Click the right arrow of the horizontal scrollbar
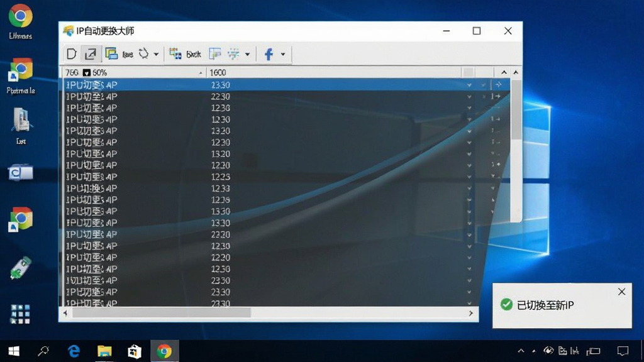 pyautogui.click(x=470, y=313)
